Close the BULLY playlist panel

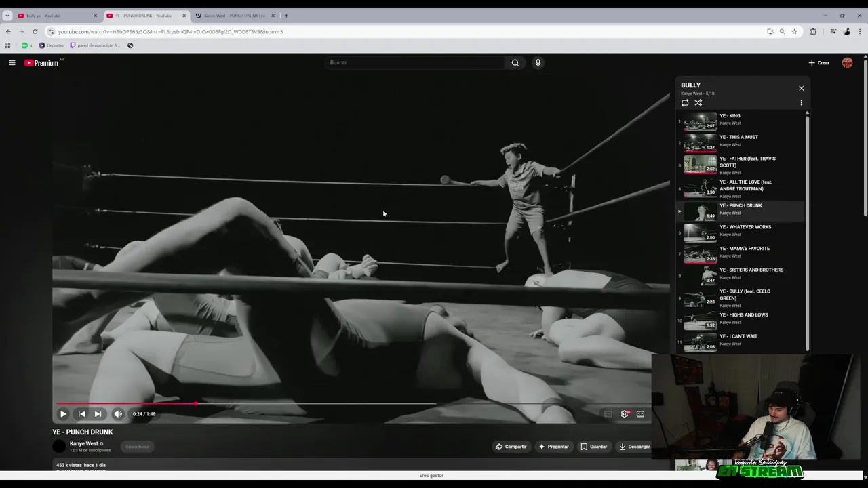[801, 88]
